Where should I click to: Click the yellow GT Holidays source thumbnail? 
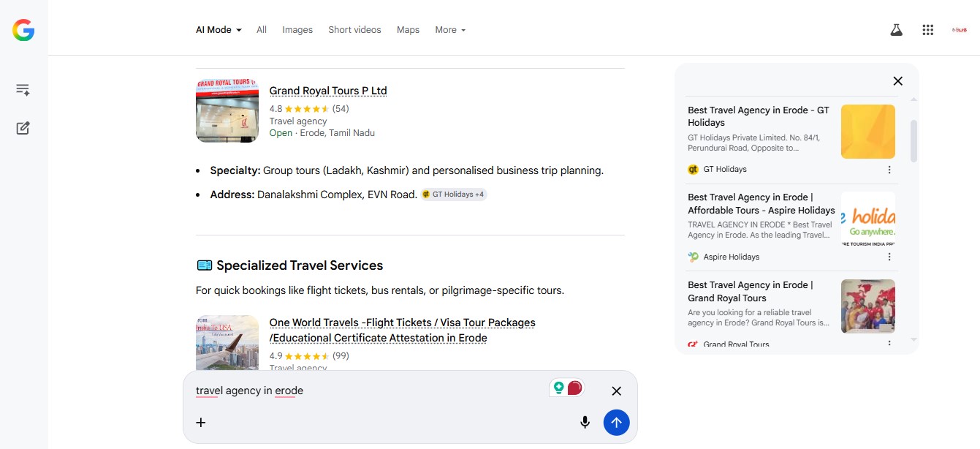(868, 132)
